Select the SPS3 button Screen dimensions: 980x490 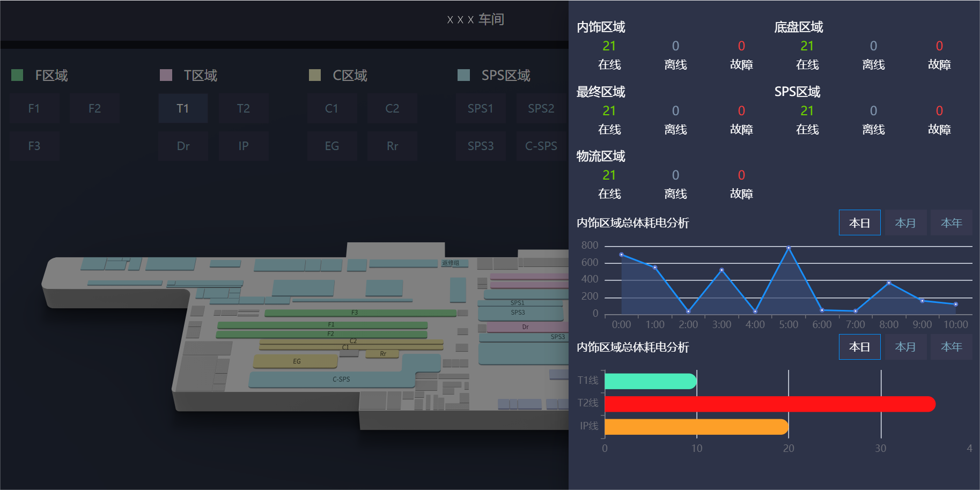click(481, 146)
